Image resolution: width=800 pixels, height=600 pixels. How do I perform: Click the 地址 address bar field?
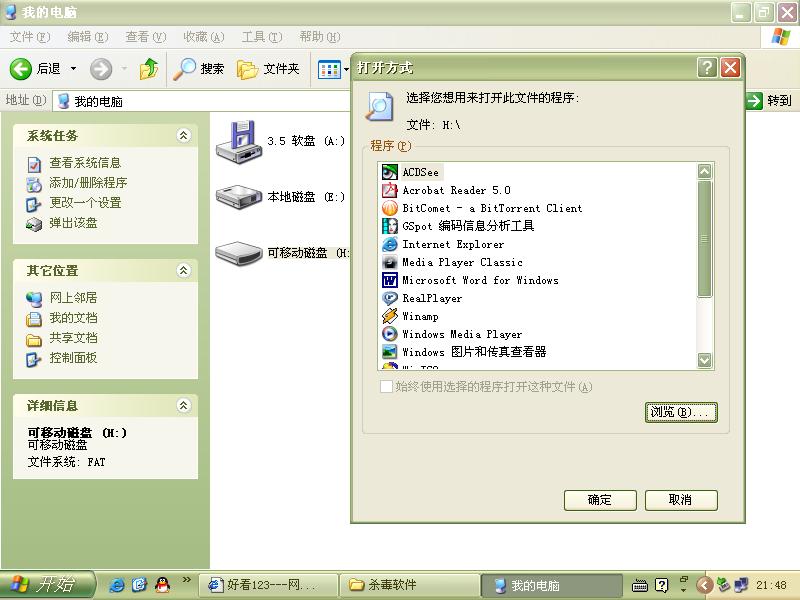pyautogui.click(x=202, y=101)
